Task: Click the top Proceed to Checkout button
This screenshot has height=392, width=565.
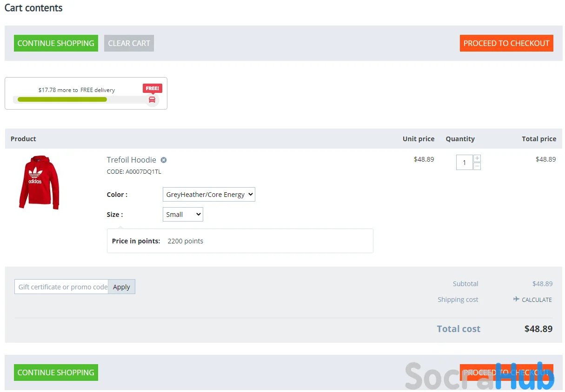Action: (x=506, y=43)
